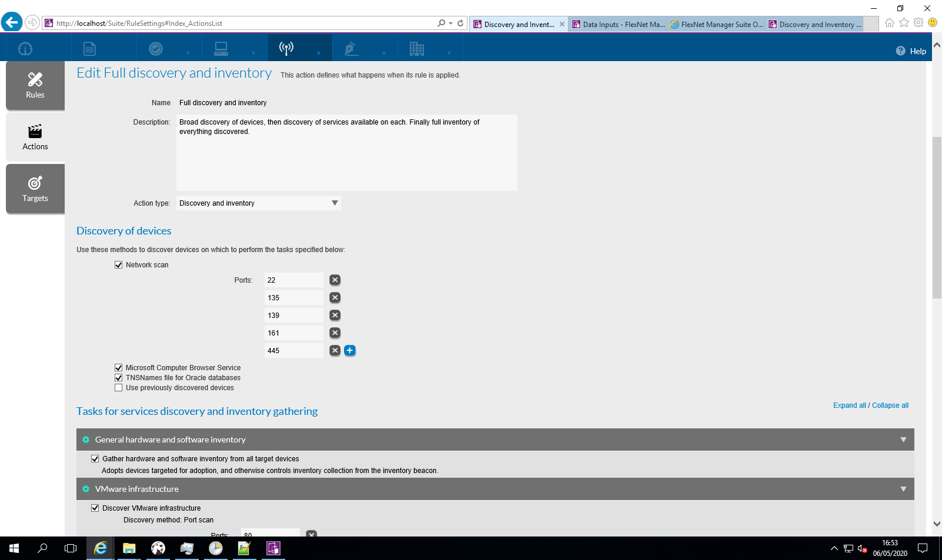Image resolution: width=942 pixels, height=560 pixels.
Task: Open the browser Home icon
Action: click(890, 23)
